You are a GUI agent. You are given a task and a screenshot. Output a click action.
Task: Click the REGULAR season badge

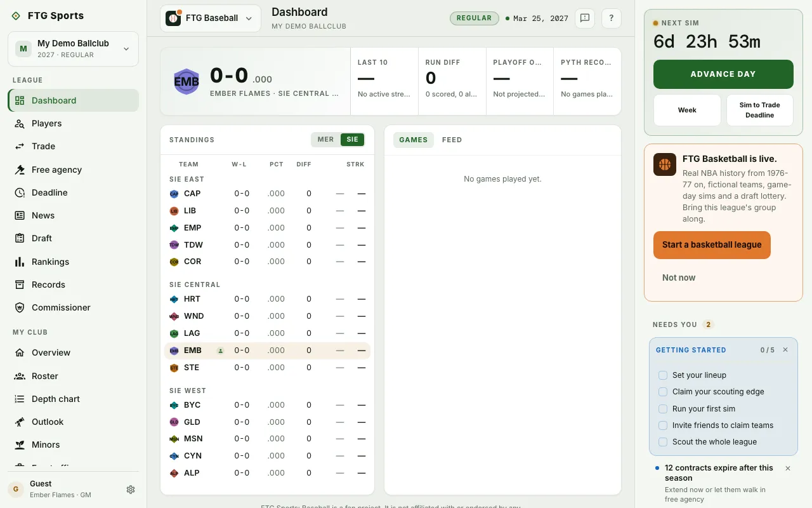(475, 18)
